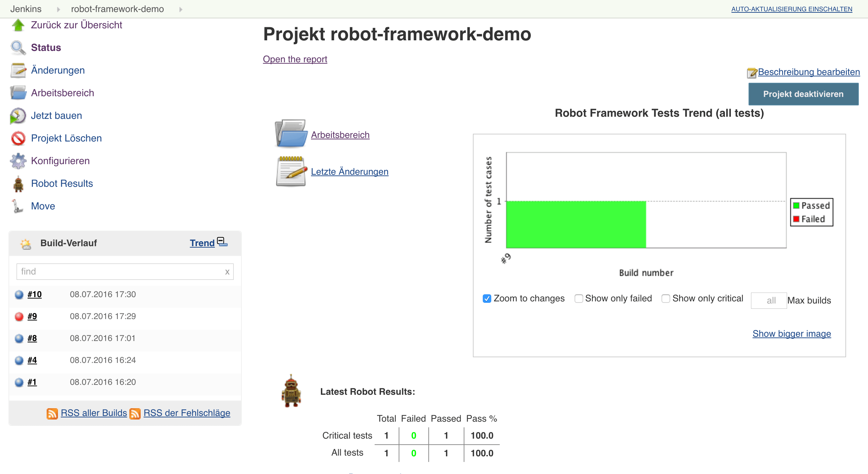868x474 pixels.
Task: Enable Show only failed checkbox
Action: pos(579,299)
